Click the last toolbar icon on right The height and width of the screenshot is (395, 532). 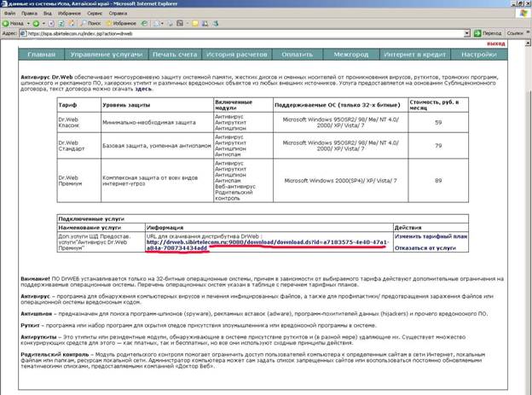click(215, 23)
